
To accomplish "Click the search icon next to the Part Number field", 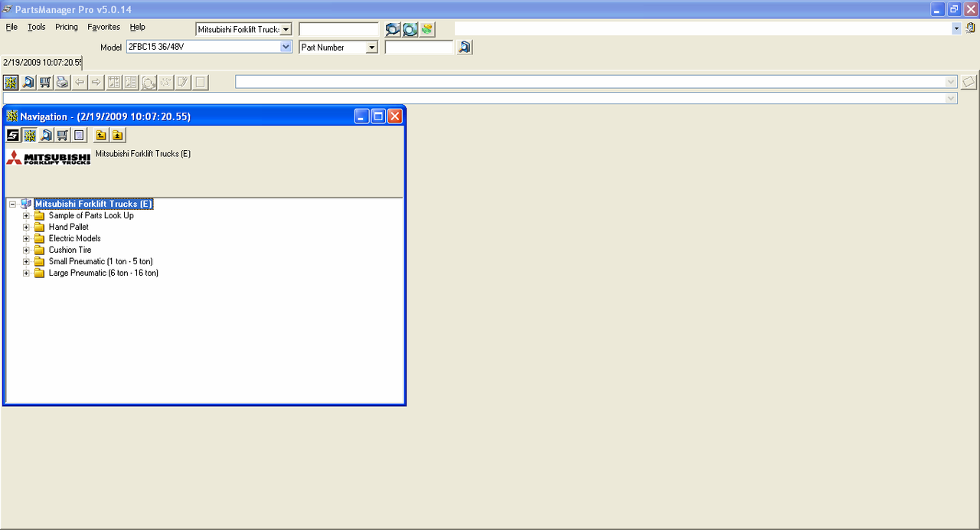I will pyautogui.click(x=465, y=47).
